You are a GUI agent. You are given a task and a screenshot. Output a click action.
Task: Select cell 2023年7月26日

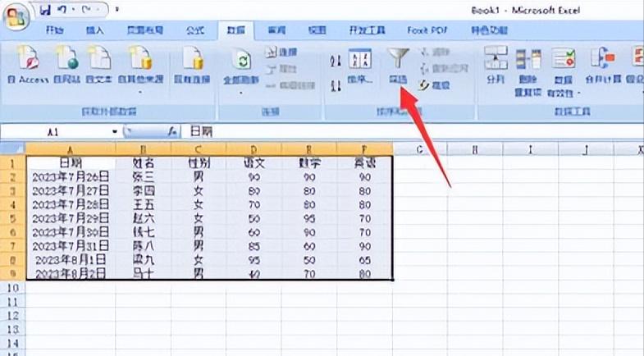point(71,177)
